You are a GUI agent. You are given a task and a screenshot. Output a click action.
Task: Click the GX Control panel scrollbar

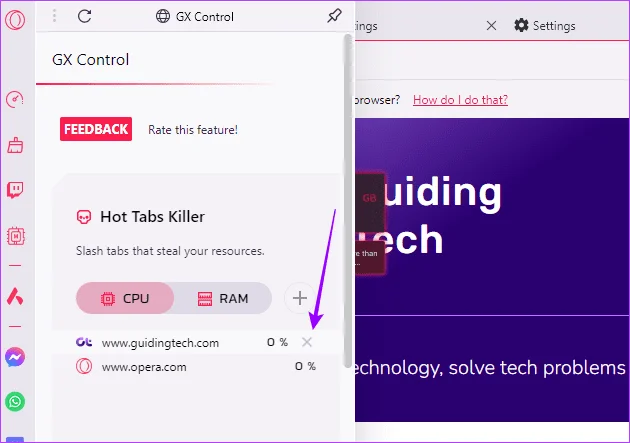tap(348, 201)
